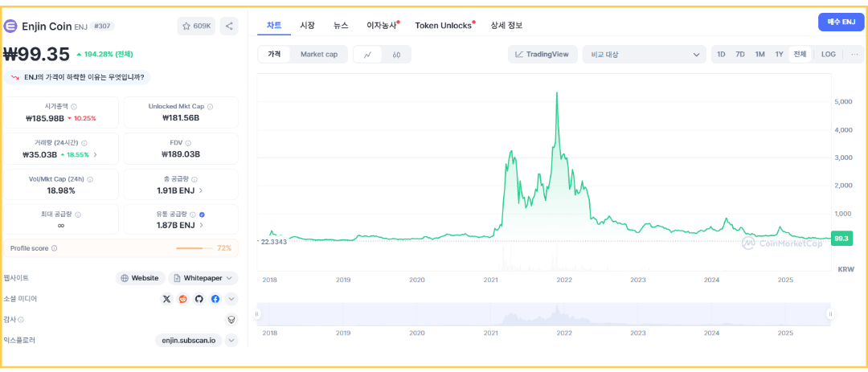Viewport: 868px width, 372px height.
Task: Open enjin.subscan.io explorer link
Action: pyautogui.click(x=189, y=341)
